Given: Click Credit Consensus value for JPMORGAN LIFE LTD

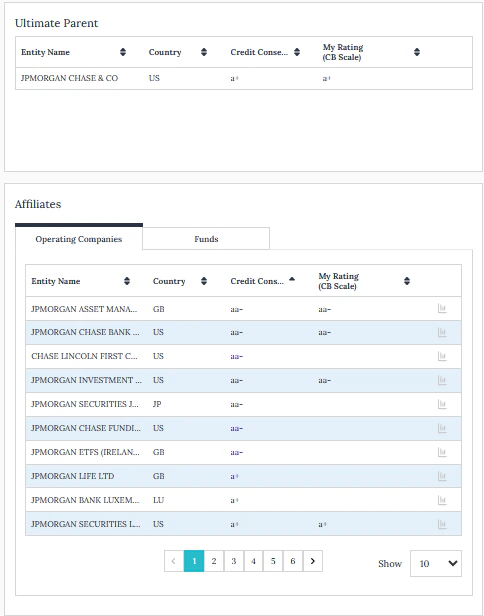Looking at the screenshot, I should pyautogui.click(x=235, y=476).
